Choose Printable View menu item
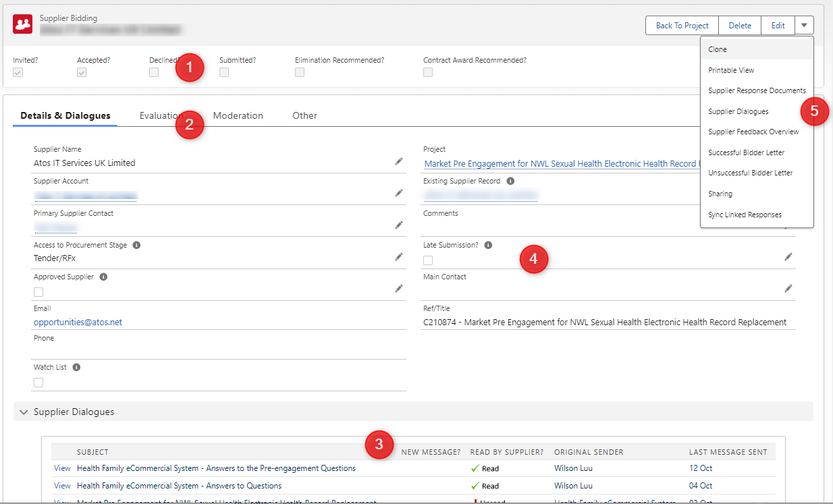This screenshot has height=504, width=833. click(x=757, y=70)
